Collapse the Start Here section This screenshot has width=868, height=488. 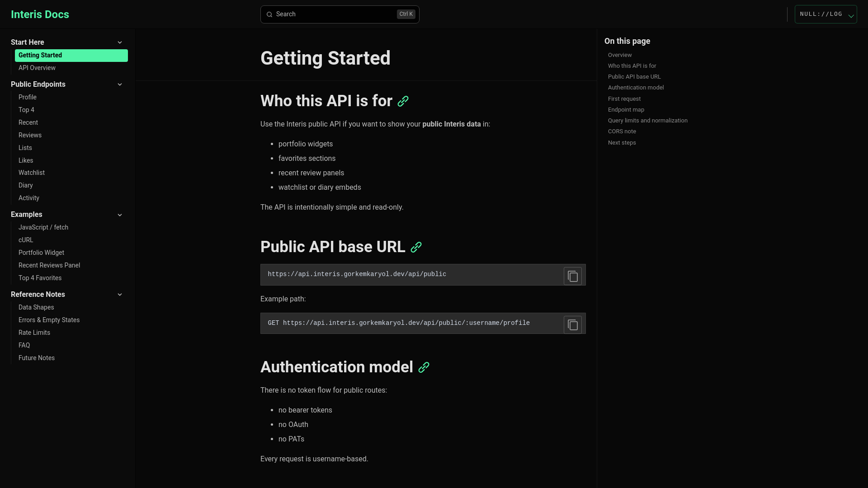pyautogui.click(x=120, y=42)
